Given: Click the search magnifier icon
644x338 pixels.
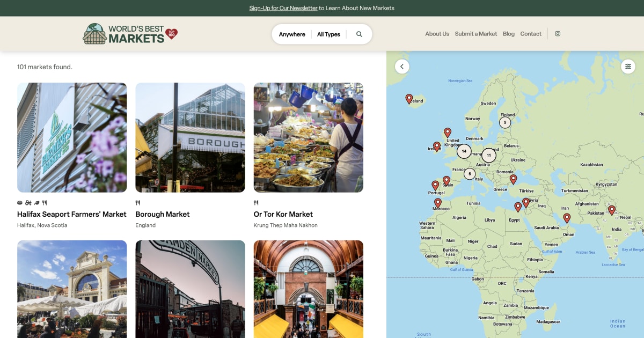Looking at the screenshot, I should tap(359, 34).
